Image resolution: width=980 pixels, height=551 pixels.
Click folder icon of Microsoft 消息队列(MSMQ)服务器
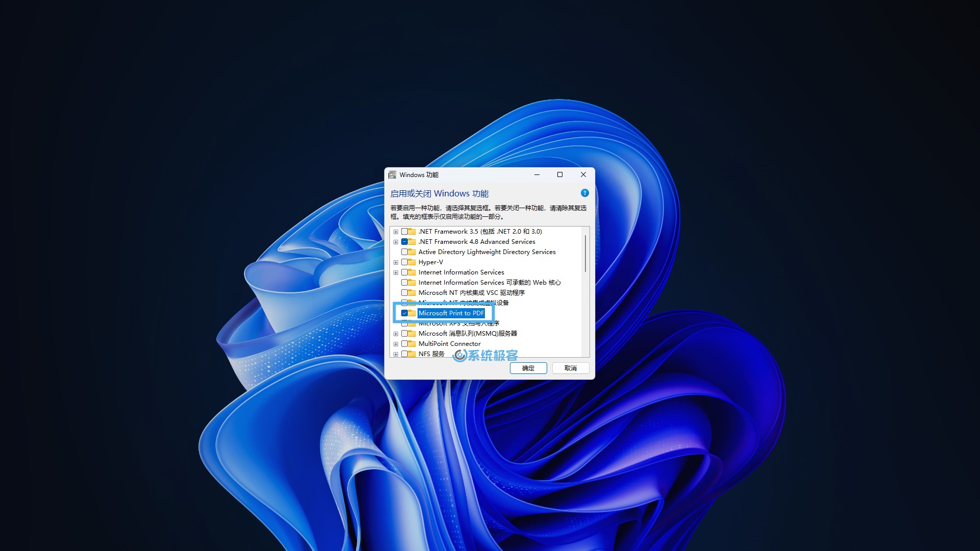click(x=412, y=334)
